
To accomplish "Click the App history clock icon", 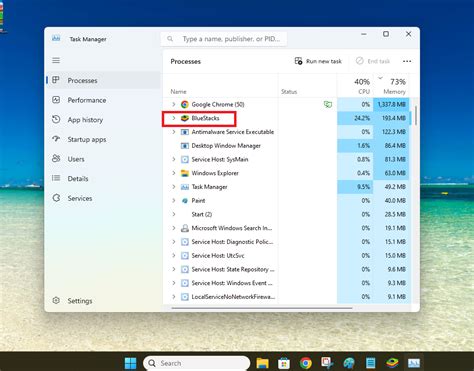I will click(56, 119).
